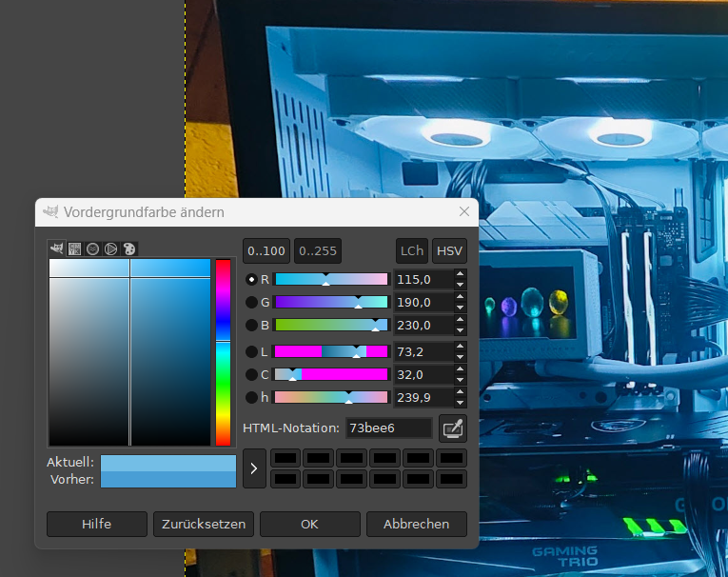Click the Abbrechen button
Image resolution: width=728 pixels, height=577 pixels.
tap(417, 524)
